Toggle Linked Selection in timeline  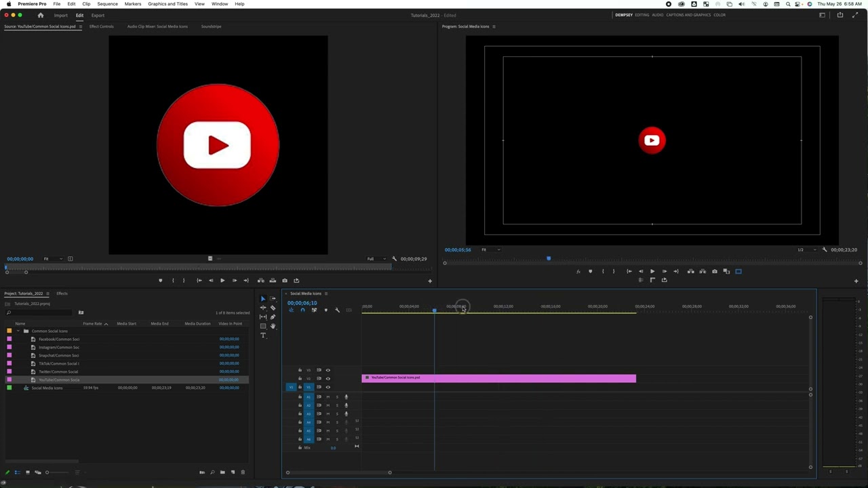[314, 310]
